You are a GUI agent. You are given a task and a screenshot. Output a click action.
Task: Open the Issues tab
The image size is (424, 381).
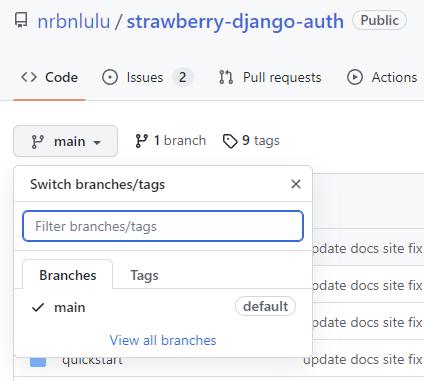point(148,77)
